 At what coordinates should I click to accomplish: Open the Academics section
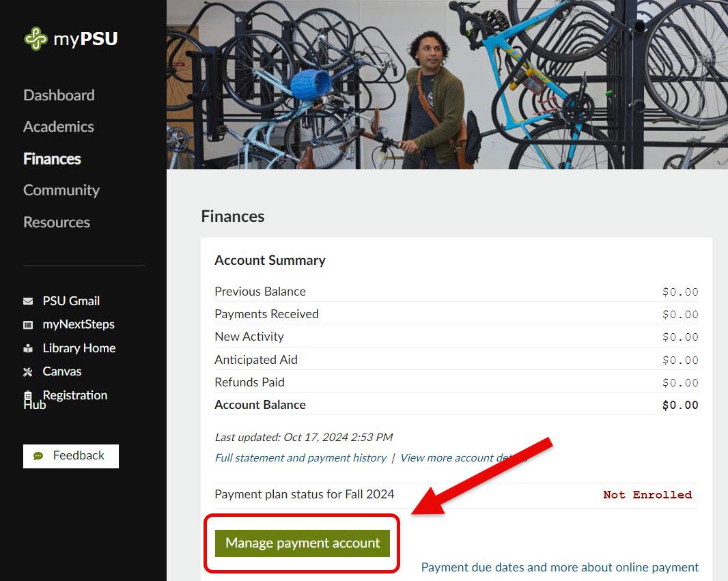pos(58,126)
